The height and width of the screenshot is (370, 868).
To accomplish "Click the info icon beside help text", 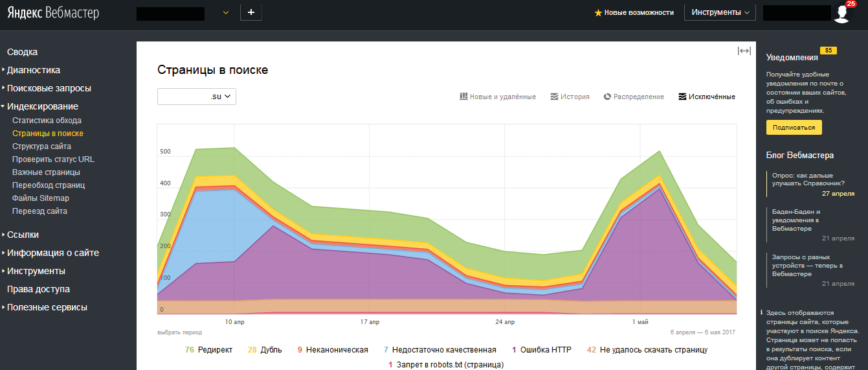I will [x=761, y=312].
